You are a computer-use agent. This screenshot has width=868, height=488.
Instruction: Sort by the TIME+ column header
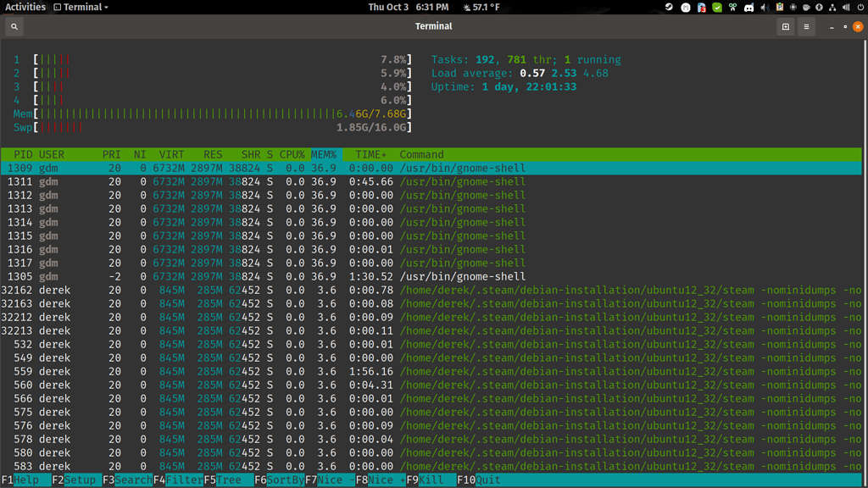[x=370, y=154]
